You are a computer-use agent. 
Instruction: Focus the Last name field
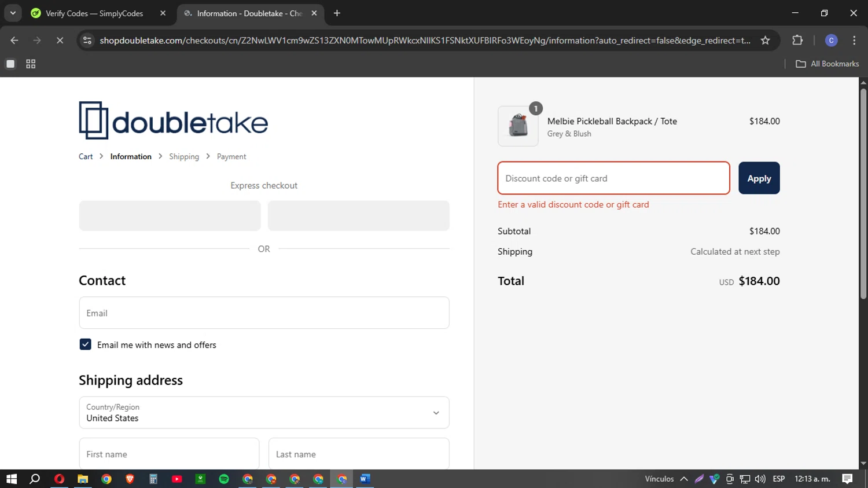click(x=359, y=454)
